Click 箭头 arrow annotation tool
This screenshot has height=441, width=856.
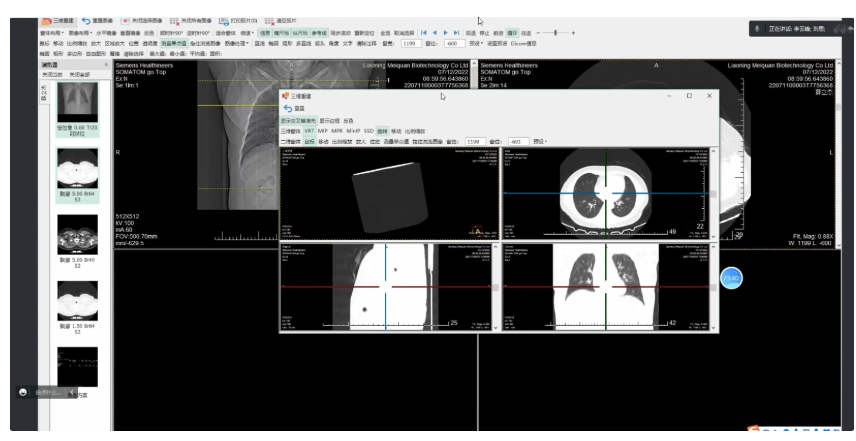tap(320, 43)
